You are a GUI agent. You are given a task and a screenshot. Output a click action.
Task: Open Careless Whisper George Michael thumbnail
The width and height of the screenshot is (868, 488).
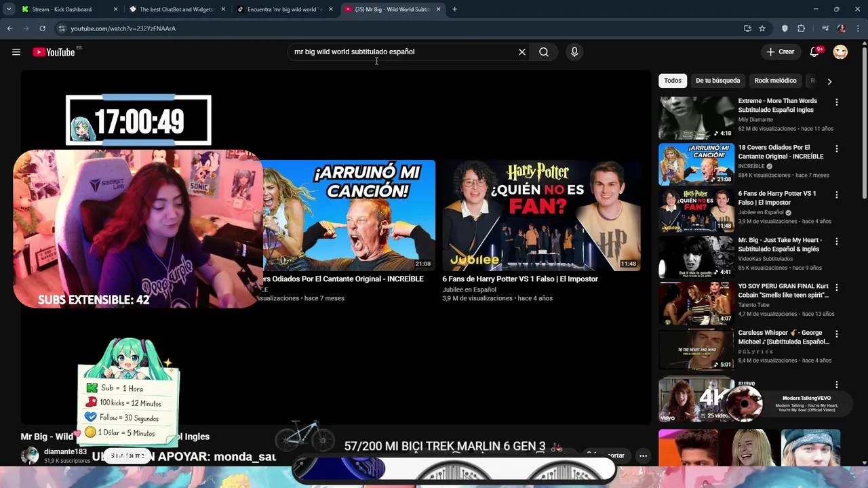coord(696,350)
